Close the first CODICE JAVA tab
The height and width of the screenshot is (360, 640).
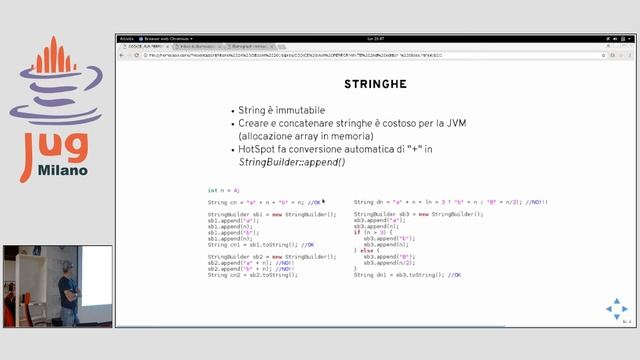(x=168, y=47)
